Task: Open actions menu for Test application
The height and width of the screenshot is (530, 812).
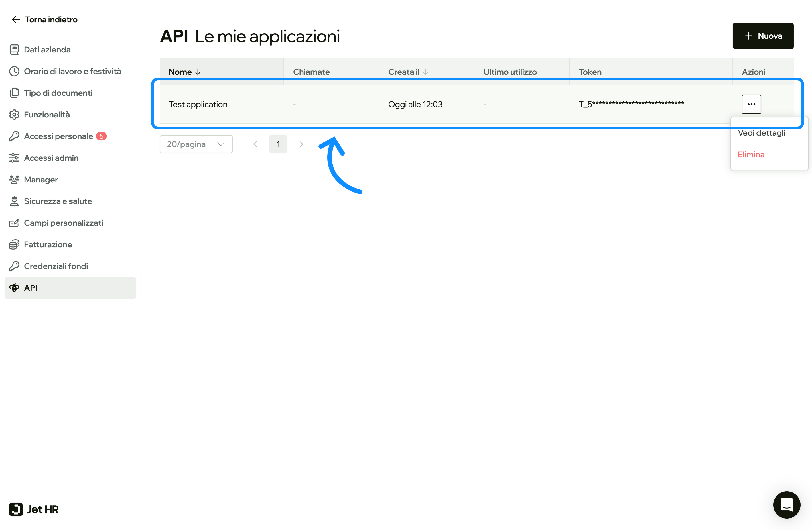Action: [x=751, y=104]
